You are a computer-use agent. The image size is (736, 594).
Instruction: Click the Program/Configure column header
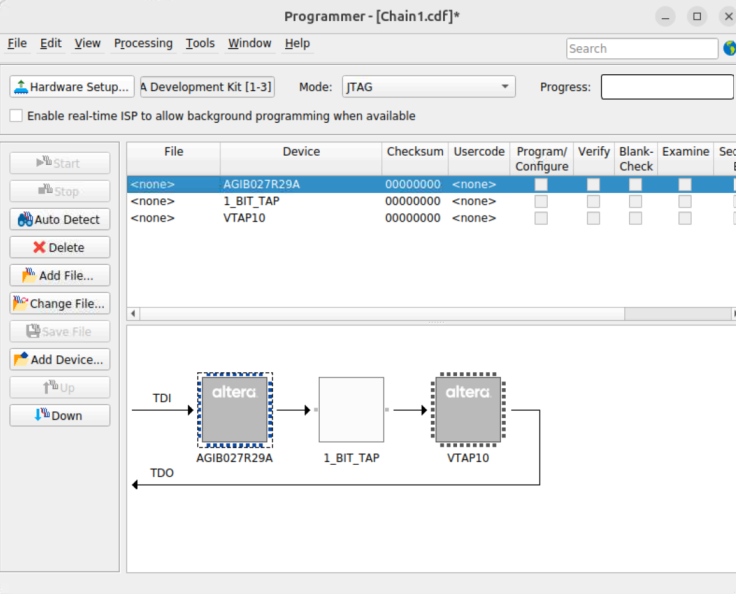542,159
